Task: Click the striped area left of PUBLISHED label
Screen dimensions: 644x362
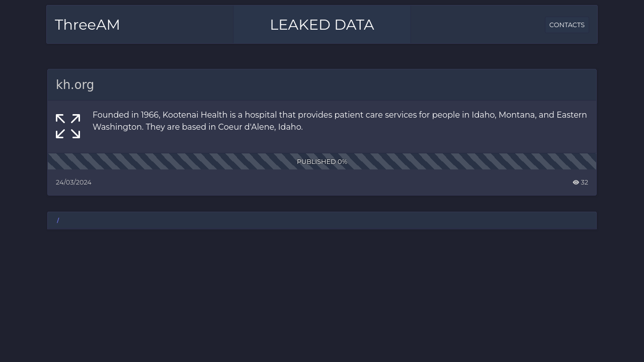Action: [x=171, y=161]
